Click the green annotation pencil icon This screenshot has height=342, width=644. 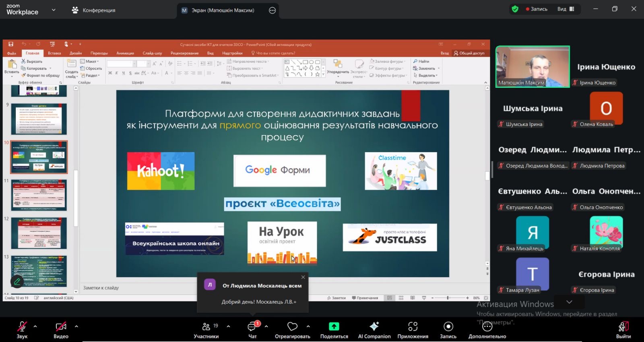pos(17,282)
